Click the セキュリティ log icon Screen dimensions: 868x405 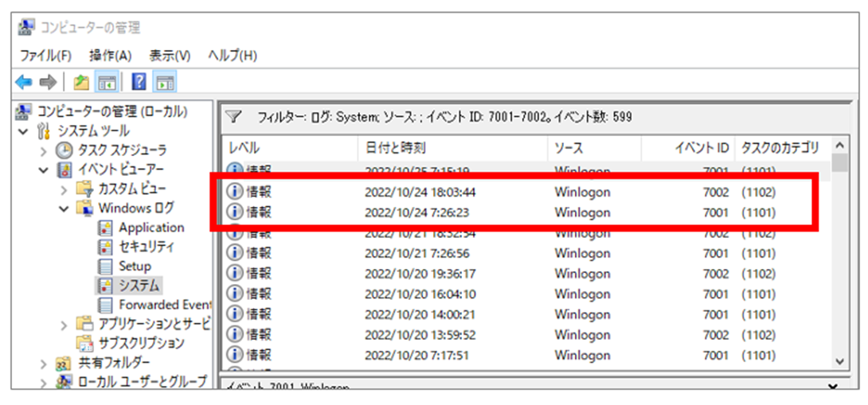(104, 247)
